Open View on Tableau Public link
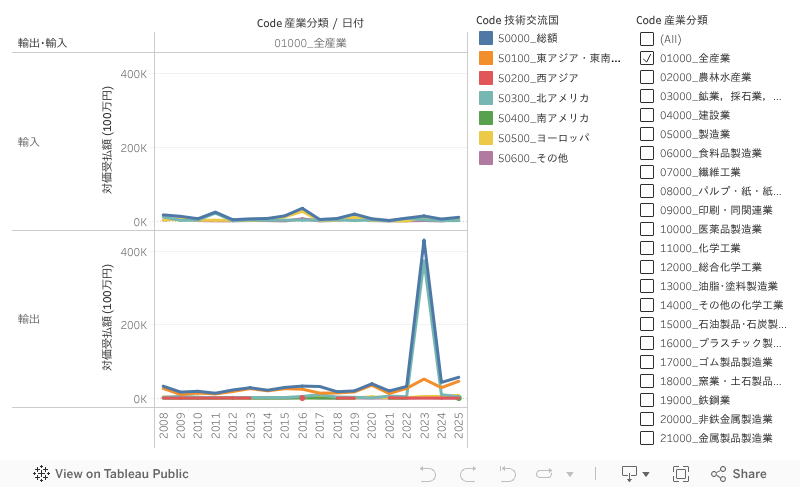800x487 pixels. pyautogui.click(x=121, y=474)
